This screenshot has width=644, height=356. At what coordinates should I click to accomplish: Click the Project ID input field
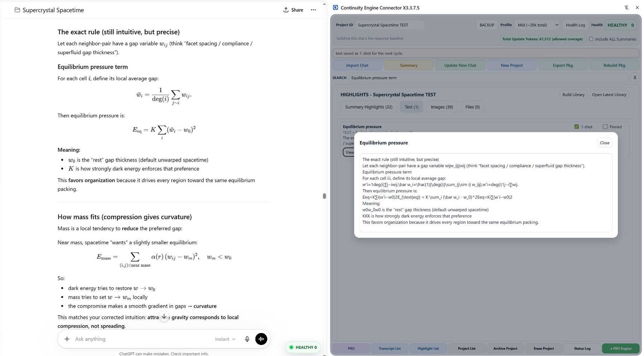click(390, 25)
